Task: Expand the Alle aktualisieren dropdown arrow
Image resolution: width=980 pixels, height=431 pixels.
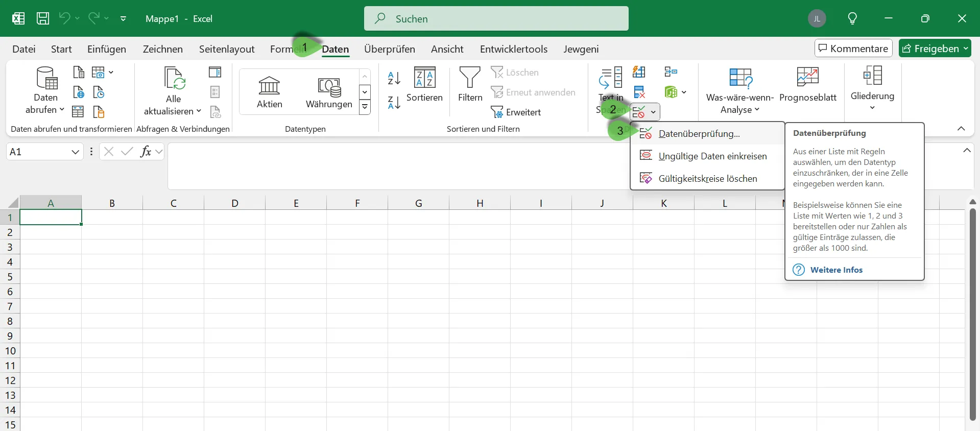Action: [x=199, y=111]
